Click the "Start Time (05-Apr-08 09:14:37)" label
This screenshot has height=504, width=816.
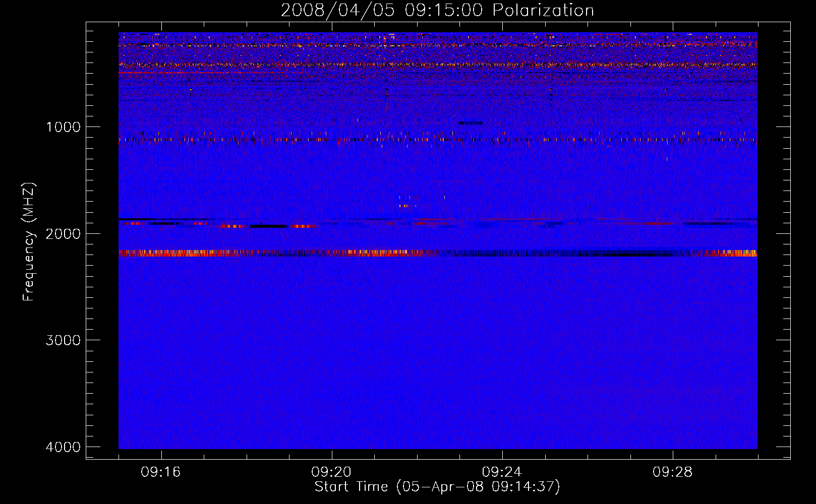[x=437, y=487]
